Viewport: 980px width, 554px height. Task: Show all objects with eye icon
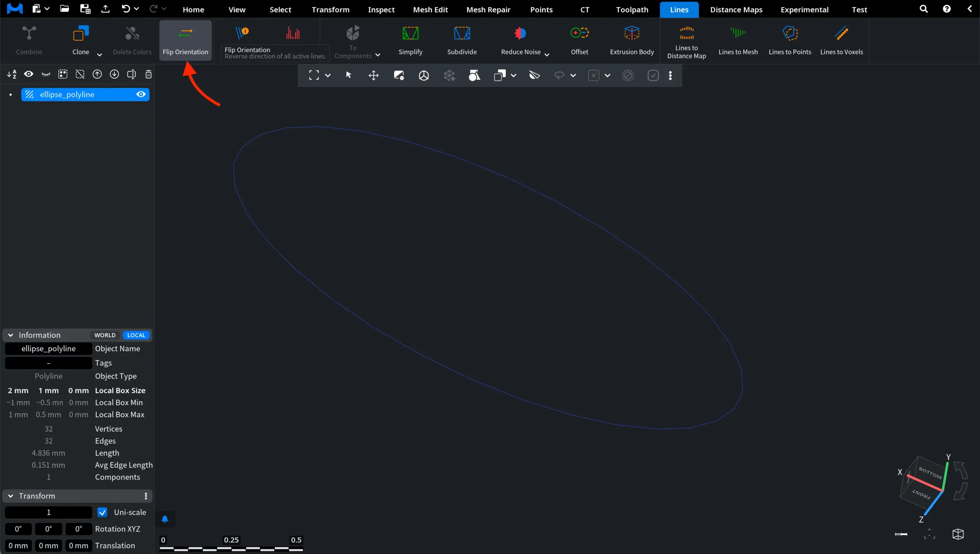(29, 74)
